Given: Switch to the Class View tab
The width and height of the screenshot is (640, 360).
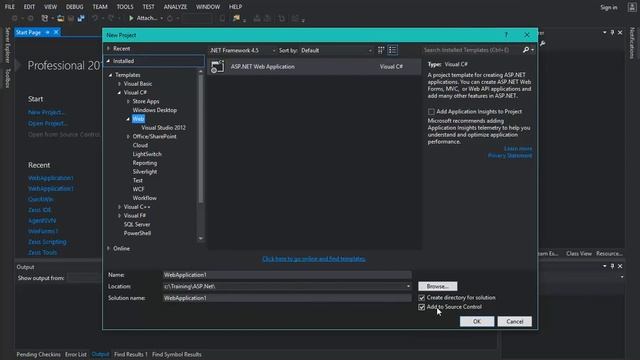Looking at the screenshot, I should tap(579, 253).
